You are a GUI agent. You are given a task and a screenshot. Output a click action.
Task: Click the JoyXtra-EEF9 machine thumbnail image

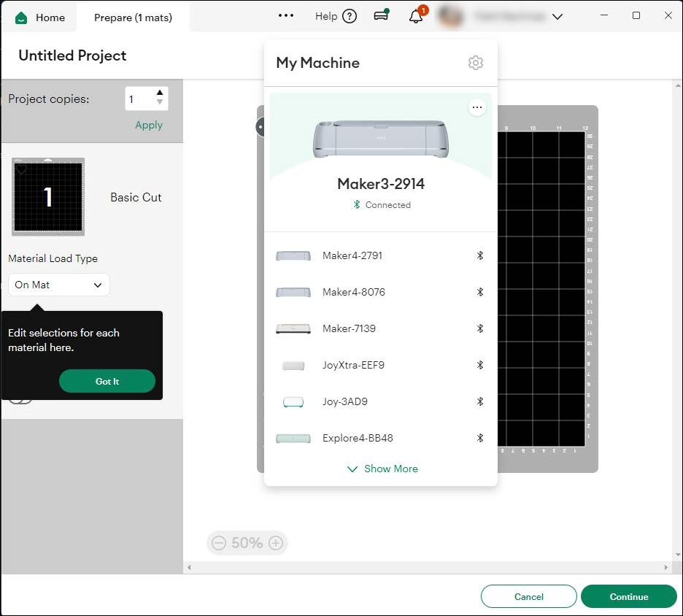[x=293, y=366]
